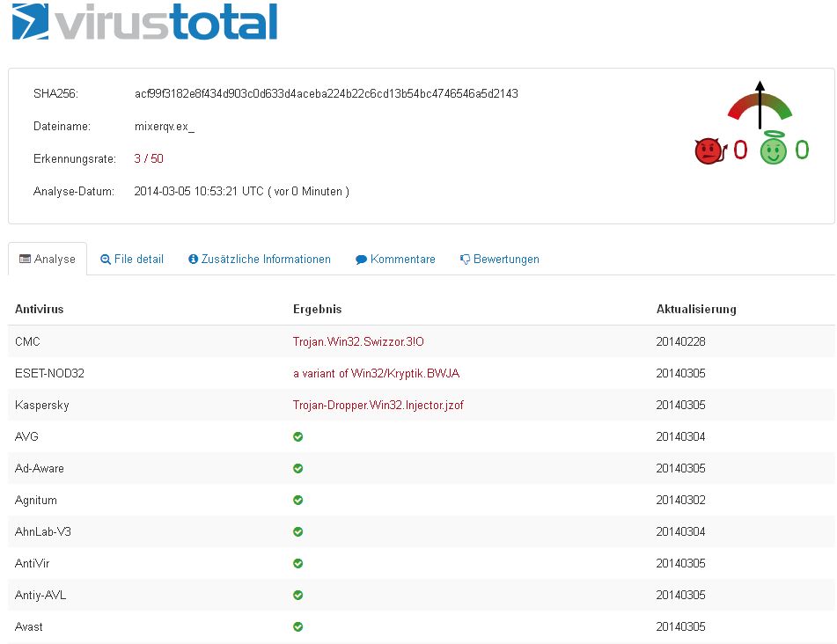Click the red malicious vote count 0

pyautogui.click(x=740, y=150)
